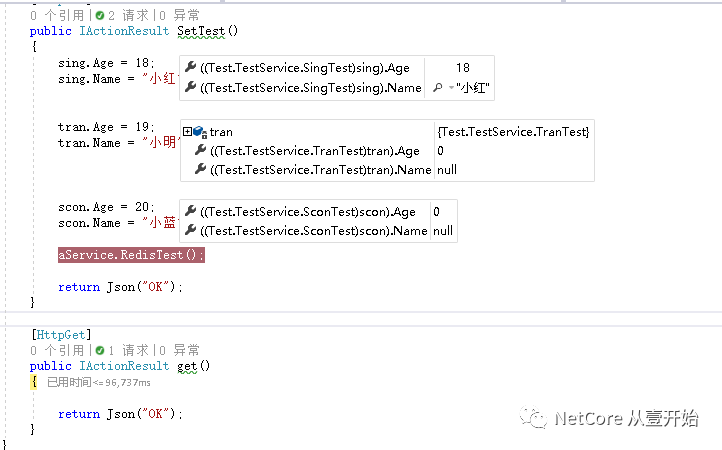The image size is (722, 450).
Task: Click null value of tran Name
Action: 447,169
